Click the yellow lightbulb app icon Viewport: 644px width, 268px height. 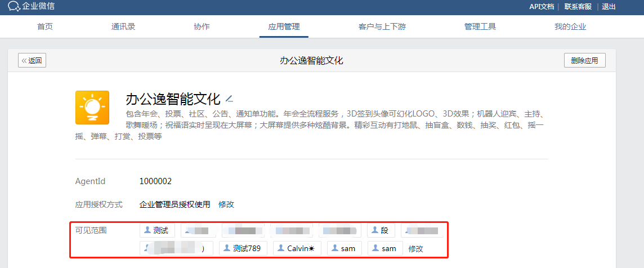92,108
